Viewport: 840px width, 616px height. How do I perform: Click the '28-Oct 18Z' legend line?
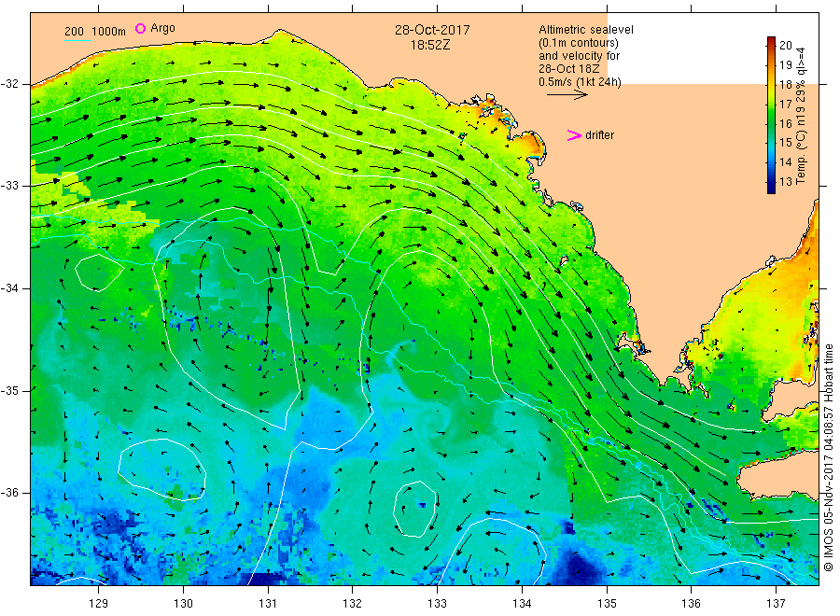[569, 69]
